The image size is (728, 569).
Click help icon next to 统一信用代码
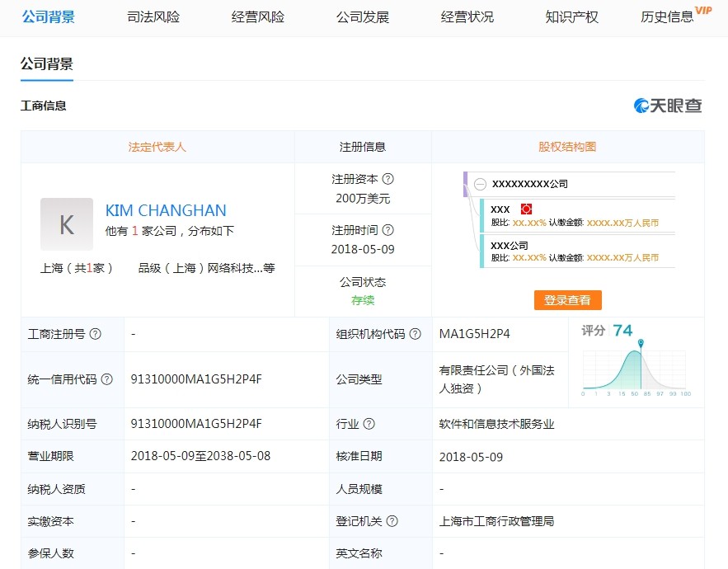coord(107,379)
